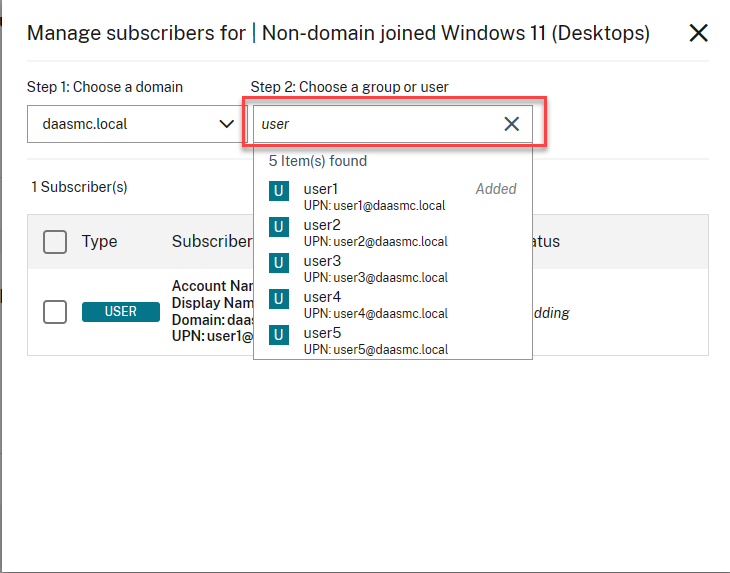Click the domain dropdown chevron arrow
The height and width of the screenshot is (573, 730).
pos(226,124)
